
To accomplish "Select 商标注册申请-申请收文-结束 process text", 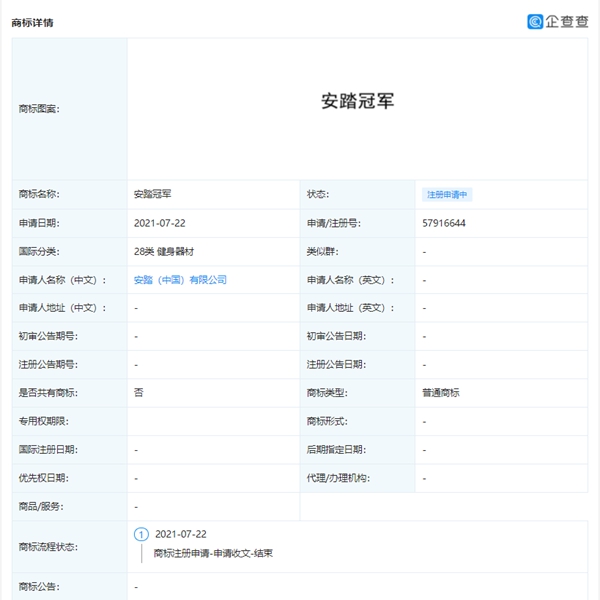I will tap(213, 553).
